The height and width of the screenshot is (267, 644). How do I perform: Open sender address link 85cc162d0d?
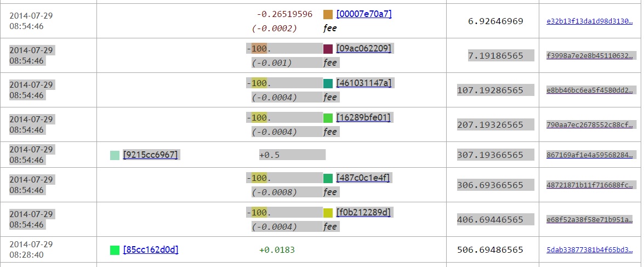[x=151, y=249]
